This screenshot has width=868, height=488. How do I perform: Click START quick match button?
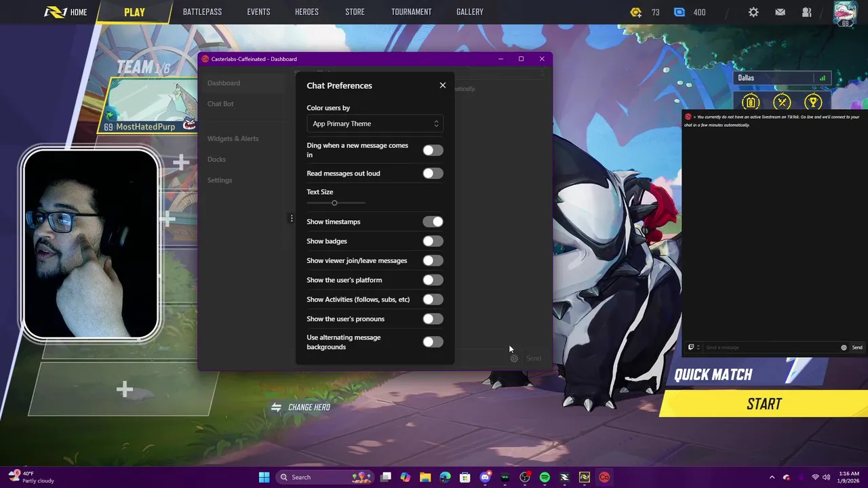point(764,405)
